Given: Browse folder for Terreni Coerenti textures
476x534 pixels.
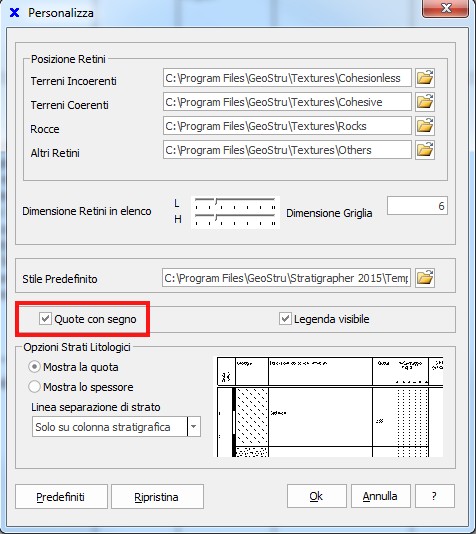Looking at the screenshot, I should pyautogui.click(x=425, y=102).
